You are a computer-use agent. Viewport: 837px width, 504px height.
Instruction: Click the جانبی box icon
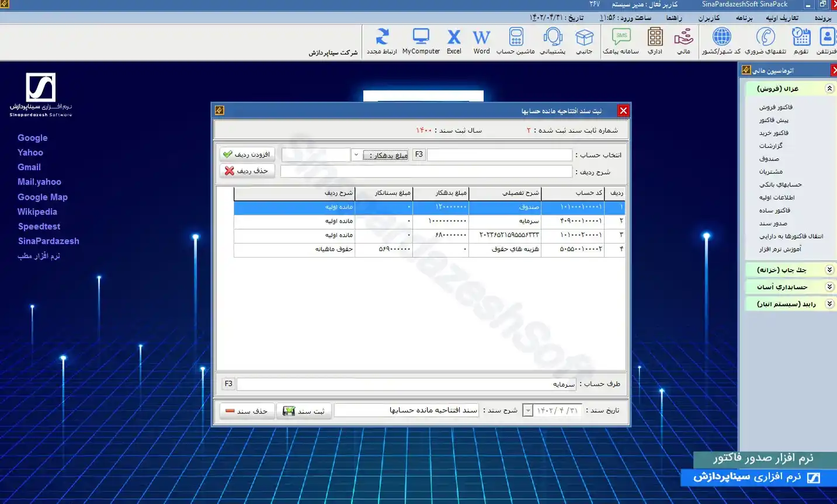click(584, 41)
